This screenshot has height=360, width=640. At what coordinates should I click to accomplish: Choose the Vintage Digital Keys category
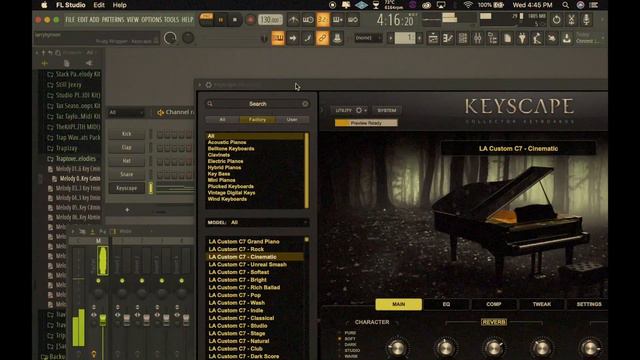231,193
